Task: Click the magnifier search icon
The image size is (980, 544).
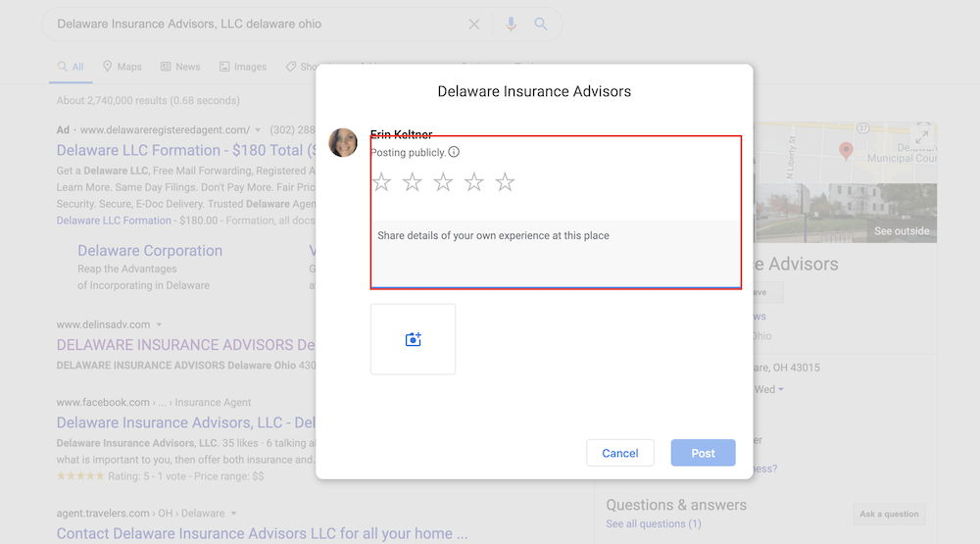Action: (541, 24)
